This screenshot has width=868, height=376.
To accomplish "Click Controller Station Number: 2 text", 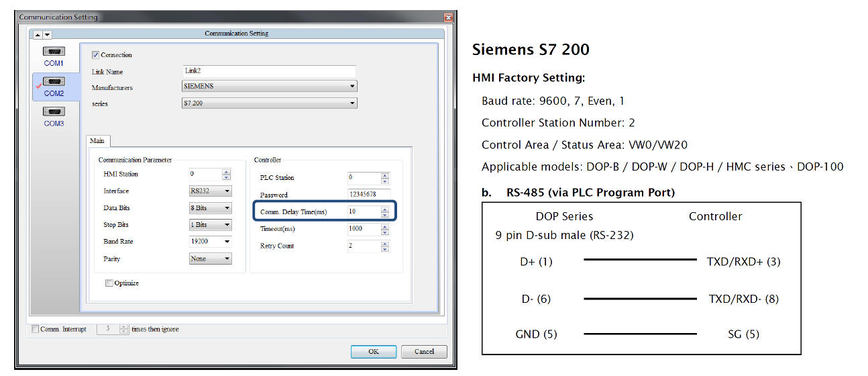I will pos(558,123).
